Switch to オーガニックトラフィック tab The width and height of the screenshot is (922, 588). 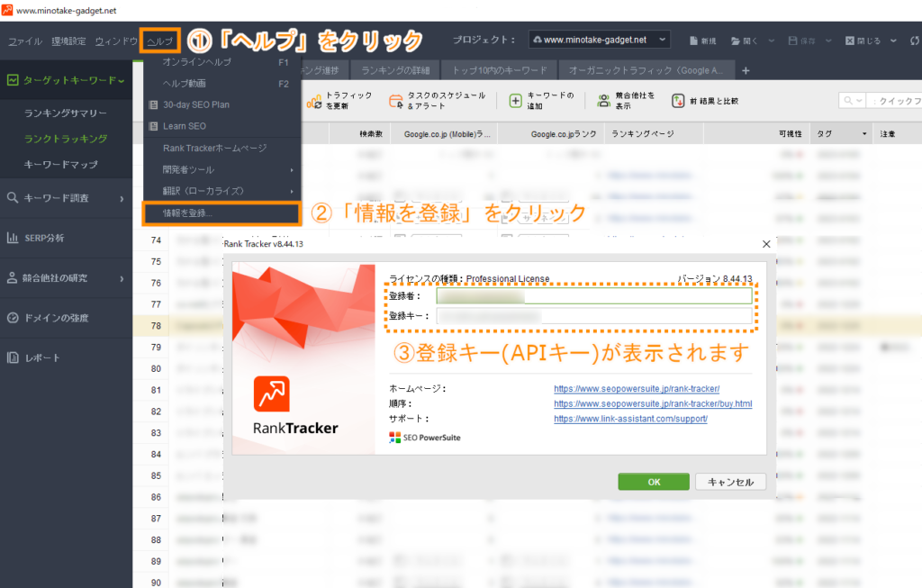[x=646, y=70]
